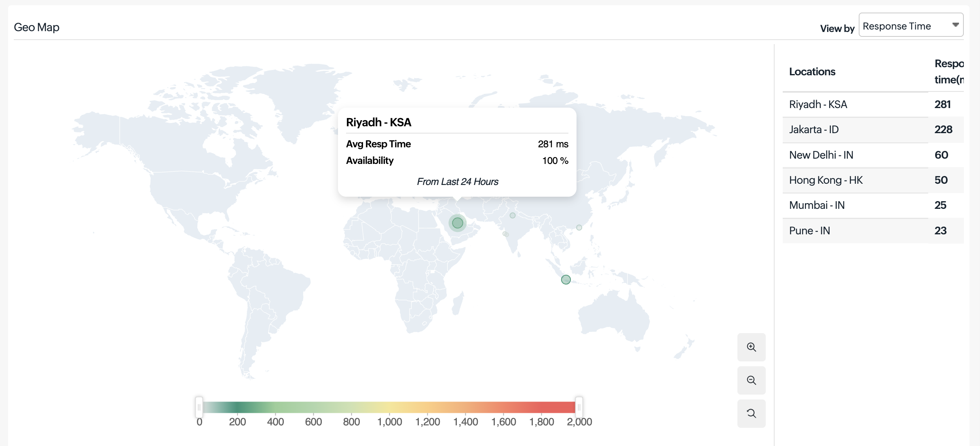Click the Locations column header
The image size is (980, 446).
tap(812, 72)
